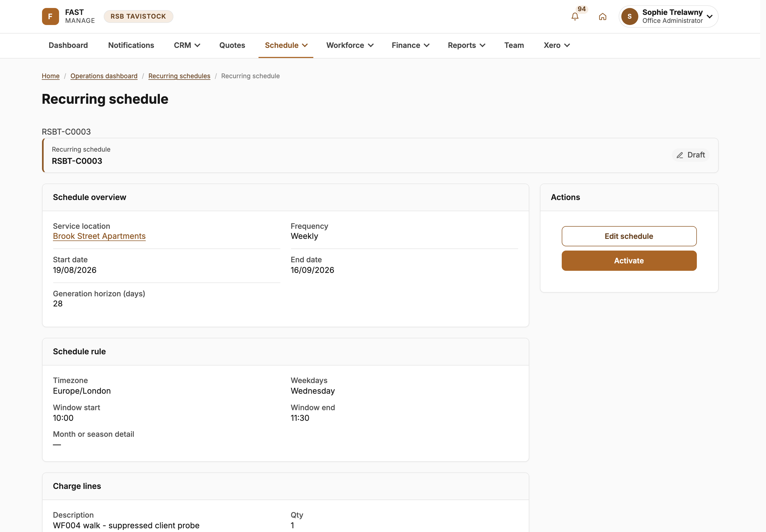Open the notifications bell icon
766x532 pixels.
tap(575, 16)
